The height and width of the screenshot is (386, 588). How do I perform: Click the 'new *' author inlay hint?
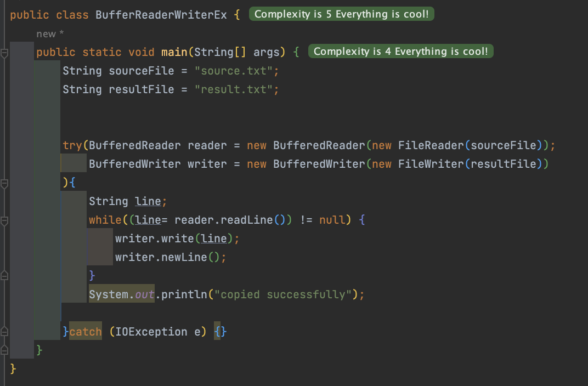pyautogui.click(x=50, y=34)
